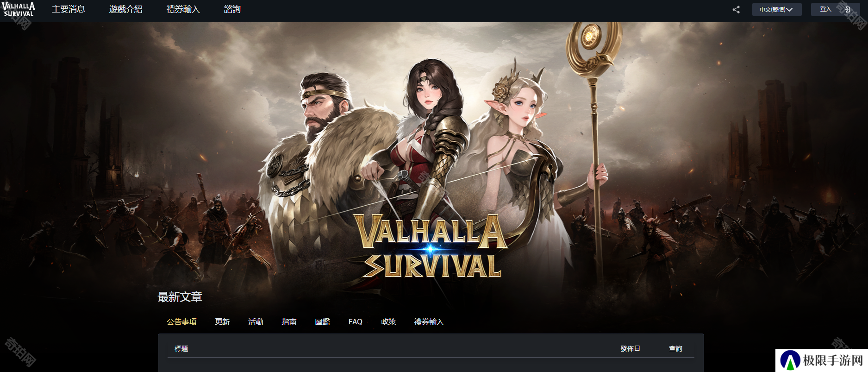Click the 發佈日 column header
868x372 pixels.
tap(630, 348)
